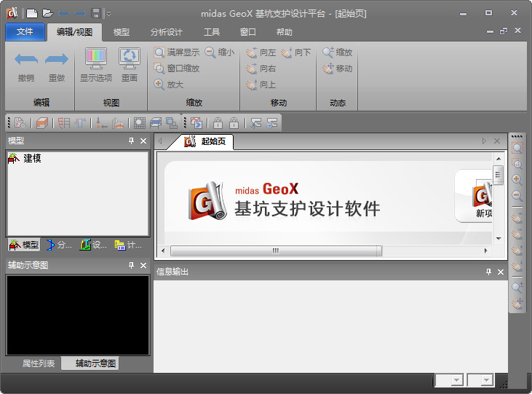Click 向下 pan down
The image size is (532, 394).
click(x=296, y=52)
